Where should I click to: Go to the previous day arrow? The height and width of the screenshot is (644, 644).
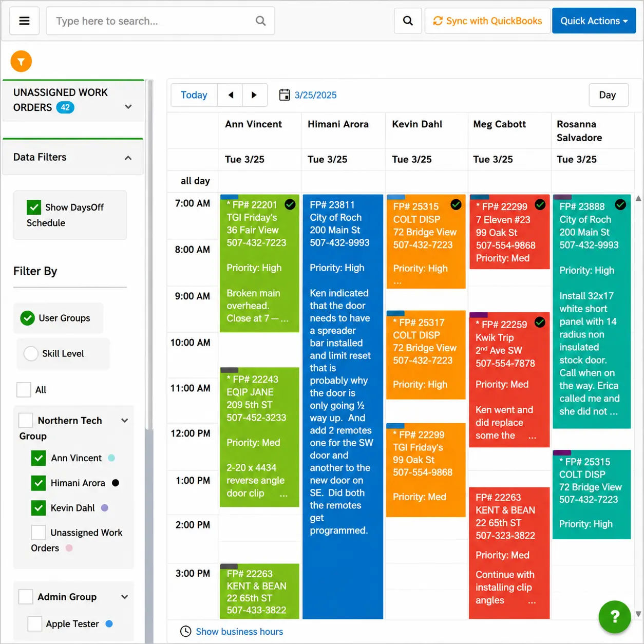[231, 95]
